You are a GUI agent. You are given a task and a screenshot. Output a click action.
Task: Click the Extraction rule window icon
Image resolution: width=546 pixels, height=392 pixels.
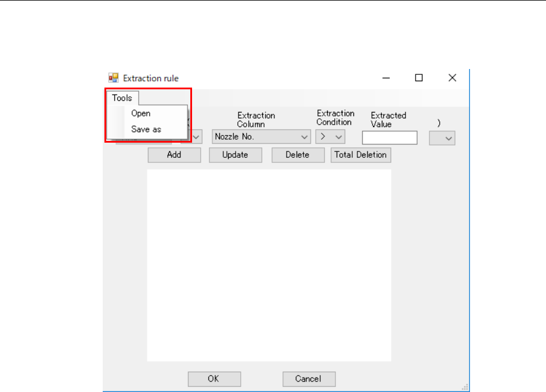point(114,78)
